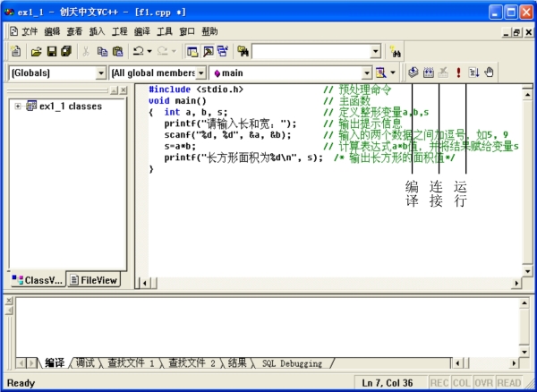The image size is (537, 392).
Task: Close the workspace panel with its X
Action: (124, 90)
